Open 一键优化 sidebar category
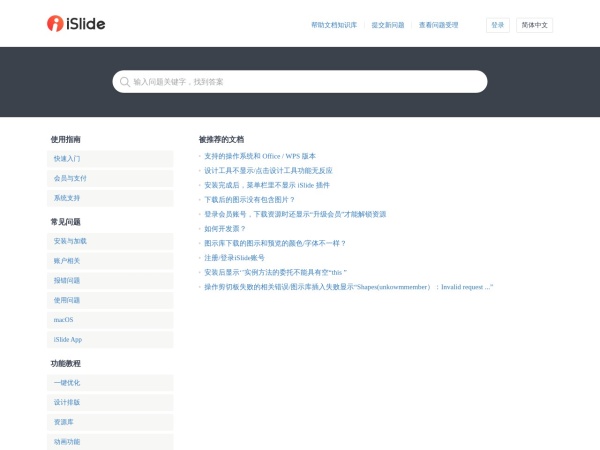Screen dimensions: 600x450 110,383
